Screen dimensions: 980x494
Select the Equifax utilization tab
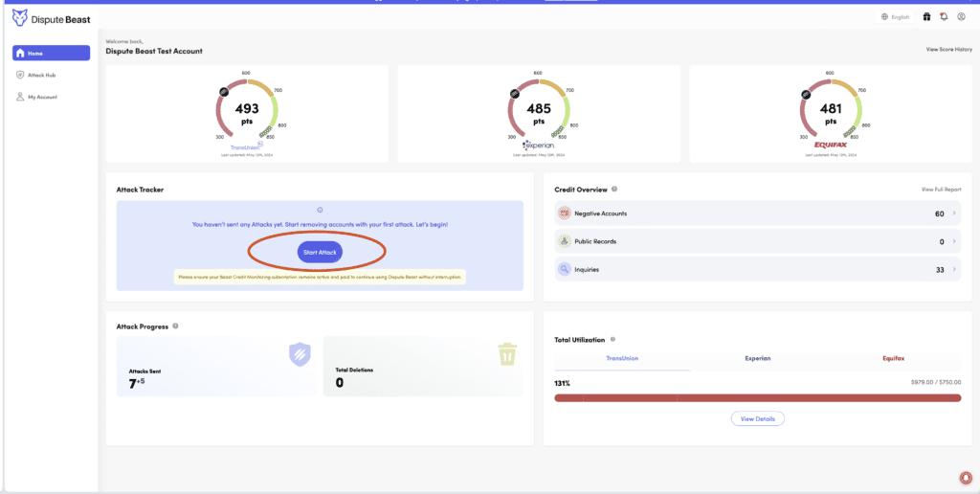point(893,358)
